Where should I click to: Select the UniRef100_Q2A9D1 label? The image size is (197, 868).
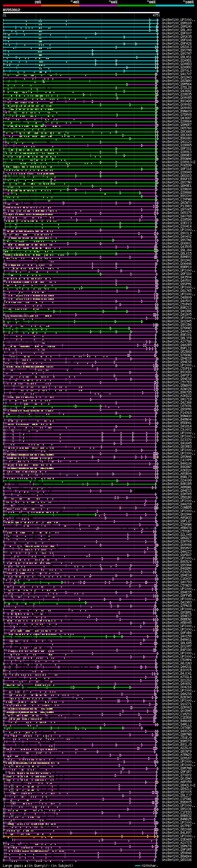[x=177, y=60]
